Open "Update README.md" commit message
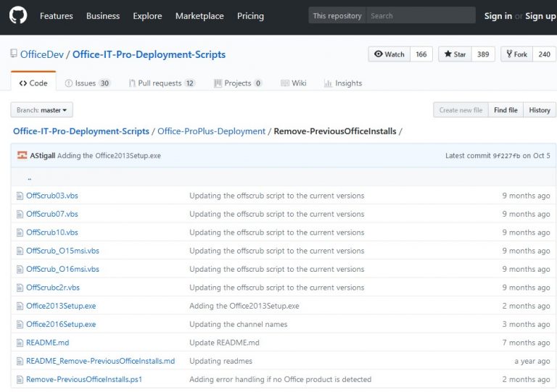Image resolution: width=557 pixels, height=392 pixels. 225,343
